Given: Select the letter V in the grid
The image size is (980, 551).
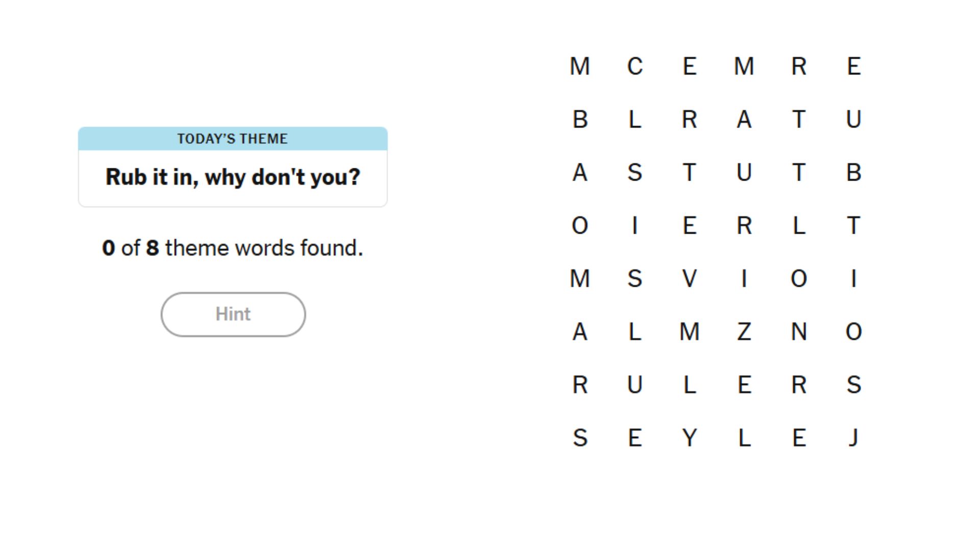Looking at the screenshot, I should [x=690, y=279].
